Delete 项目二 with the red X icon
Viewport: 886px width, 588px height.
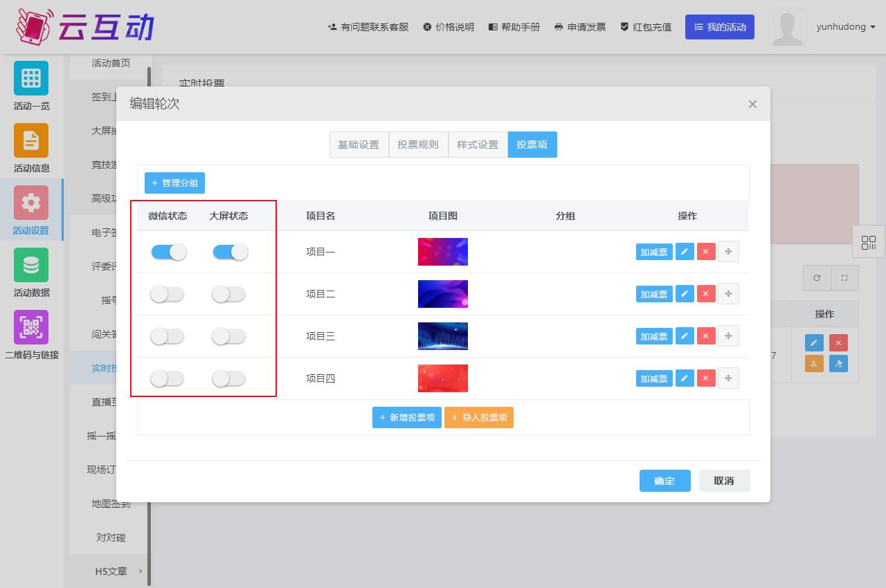[705, 294]
